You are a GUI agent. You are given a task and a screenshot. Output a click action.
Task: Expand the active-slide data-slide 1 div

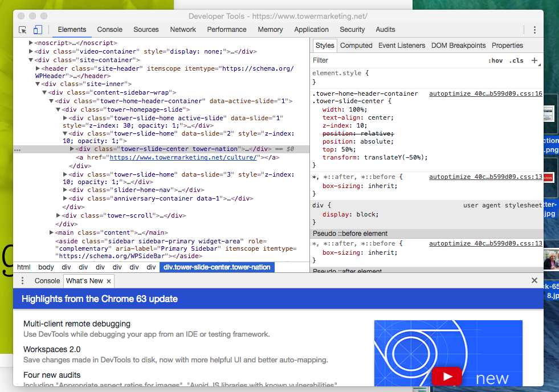coord(65,118)
